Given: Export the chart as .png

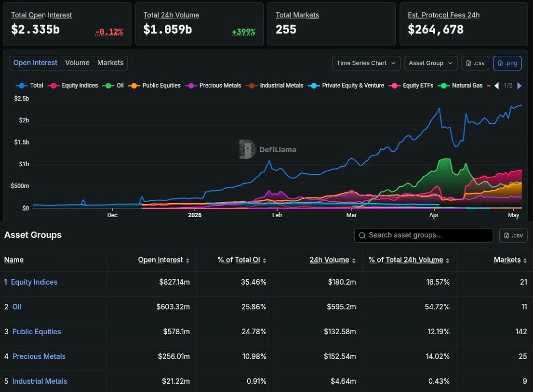Looking at the screenshot, I should click(x=507, y=63).
